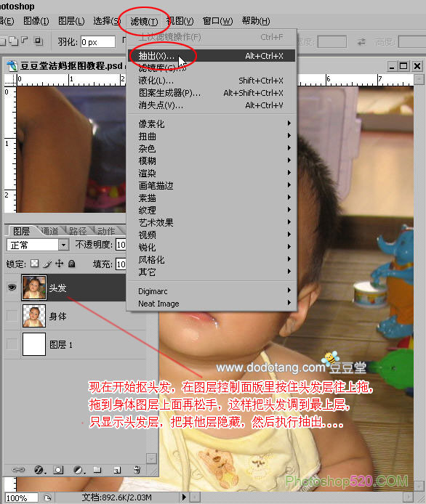Expand the 扭曲 submenu

(x=211, y=137)
